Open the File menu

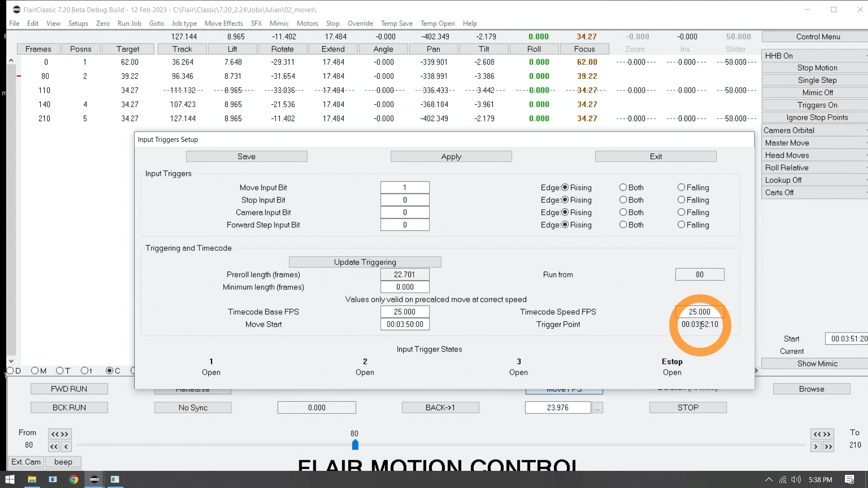coord(14,23)
